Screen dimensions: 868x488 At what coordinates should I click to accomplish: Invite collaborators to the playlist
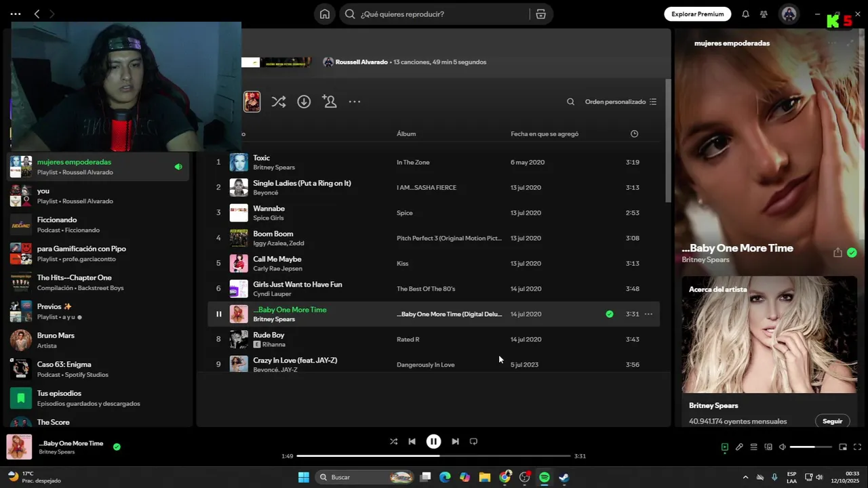point(330,102)
